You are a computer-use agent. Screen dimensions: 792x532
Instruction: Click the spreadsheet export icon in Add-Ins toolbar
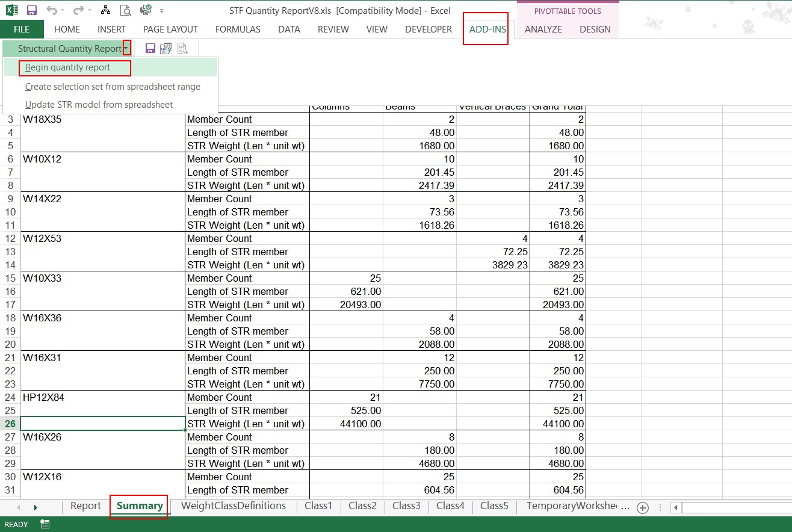(166, 49)
